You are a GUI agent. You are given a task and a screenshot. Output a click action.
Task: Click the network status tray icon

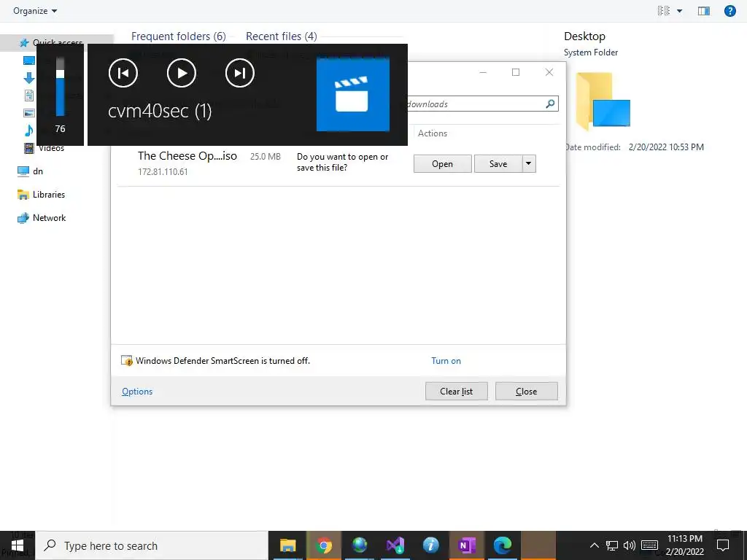pos(612,545)
